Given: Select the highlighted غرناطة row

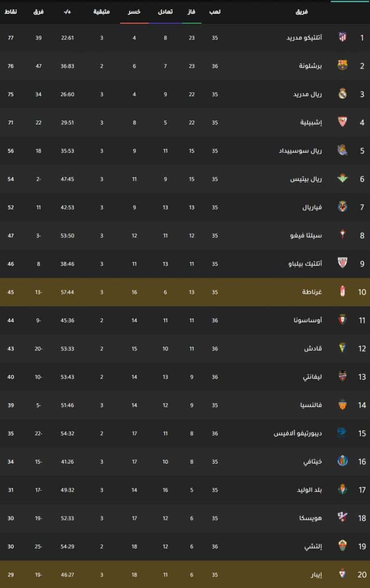Looking at the screenshot, I should point(185,292).
